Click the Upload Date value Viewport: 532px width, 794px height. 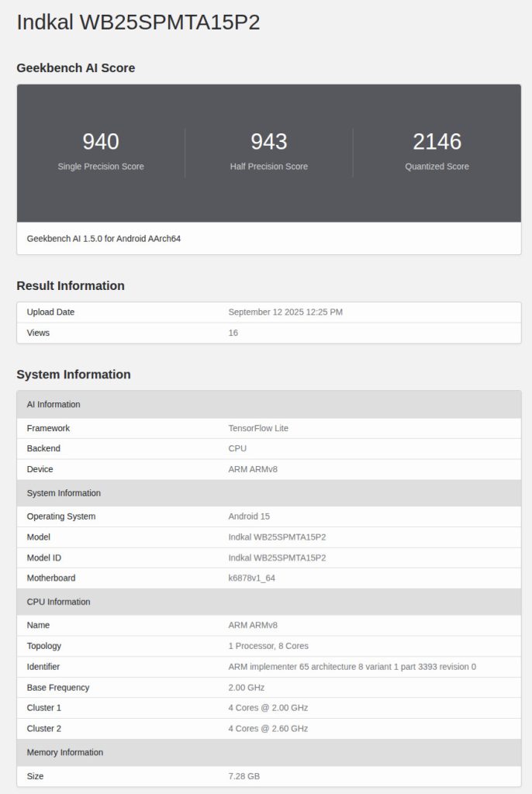(x=285, y=312)
